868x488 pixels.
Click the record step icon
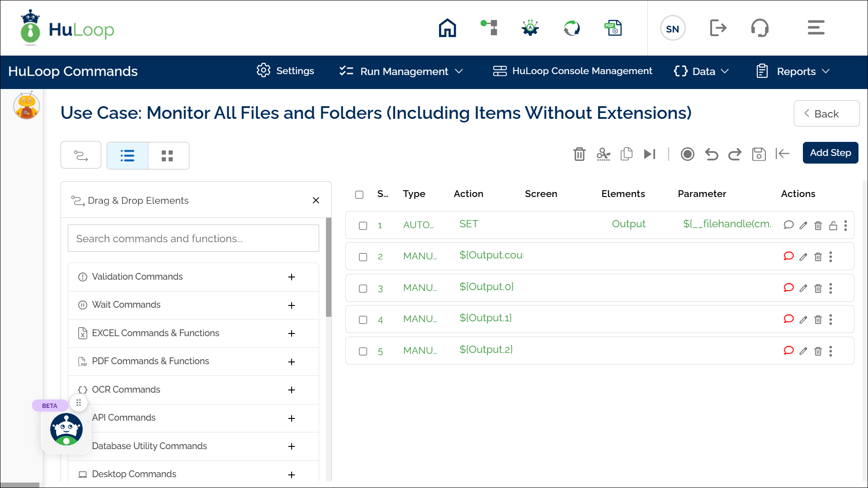tap(687, 154)
